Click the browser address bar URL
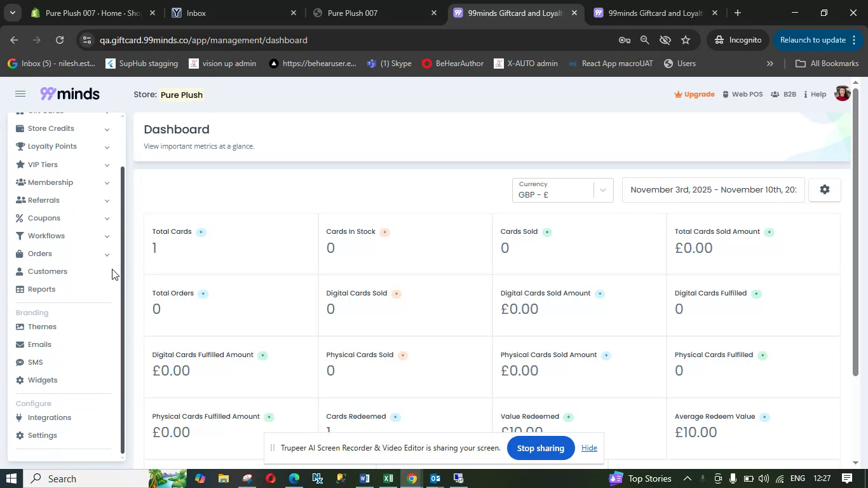 coord(203,40)
